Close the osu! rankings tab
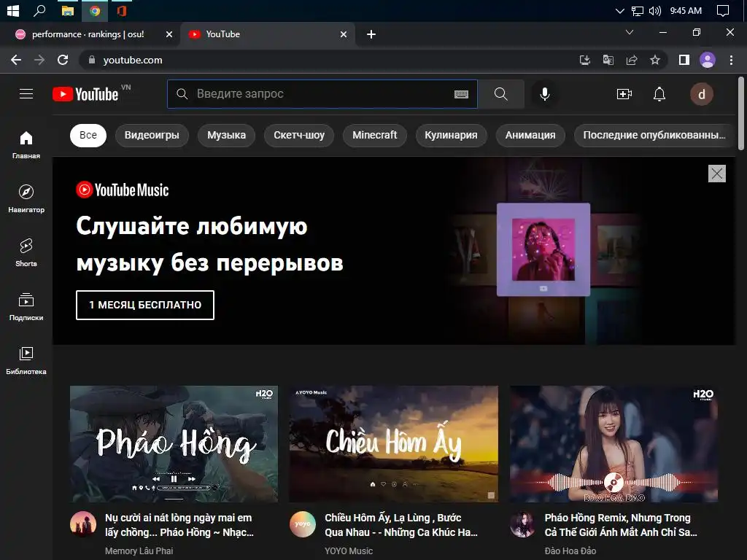747x560 pixels. click(x=169, y=34)
